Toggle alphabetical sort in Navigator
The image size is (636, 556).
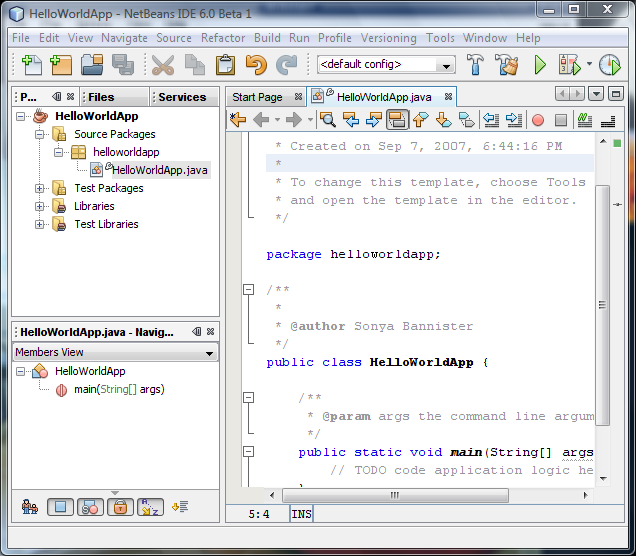point(148,507)
